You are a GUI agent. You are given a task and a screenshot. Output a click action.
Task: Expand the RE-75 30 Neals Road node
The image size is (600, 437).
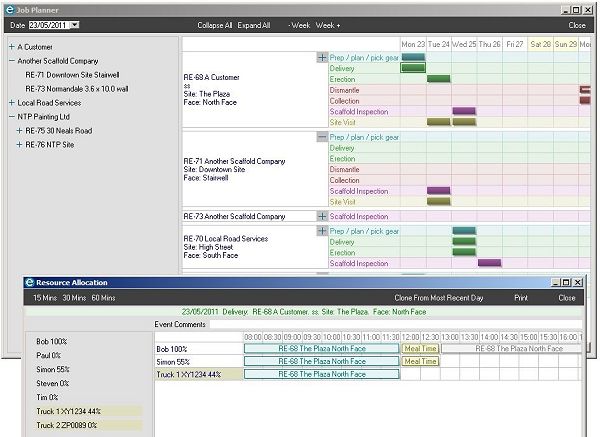[x=19, y=130]
